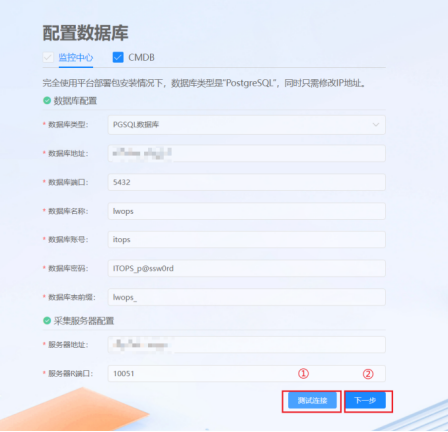This screenshot has width=448, height=432.
Task: Focus the 数据库端口 field showing 5432
Action: (247, 182)
